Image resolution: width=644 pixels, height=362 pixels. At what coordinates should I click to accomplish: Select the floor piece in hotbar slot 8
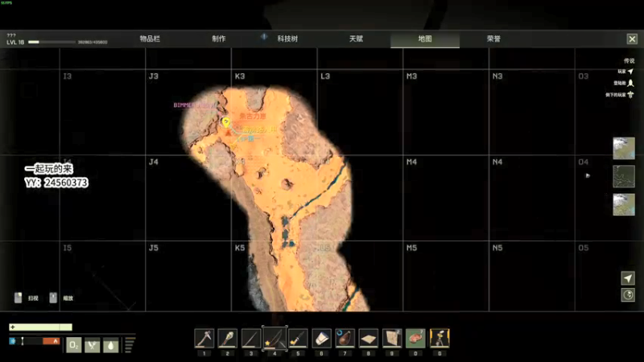[x=369, y=339]
